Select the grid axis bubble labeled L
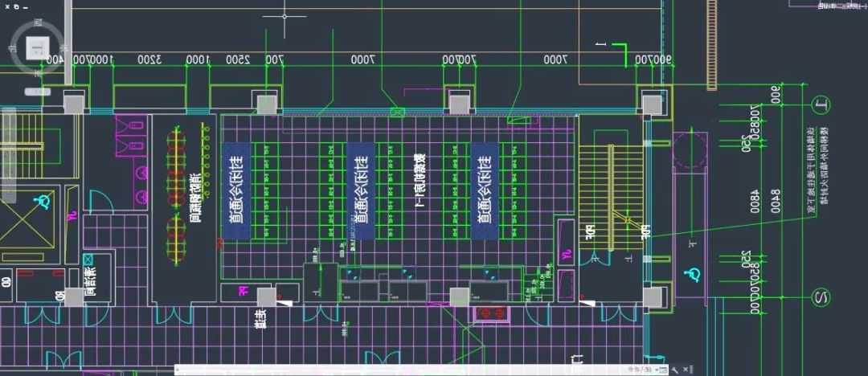This screenshot has width=868, height=376. point(821,104)
